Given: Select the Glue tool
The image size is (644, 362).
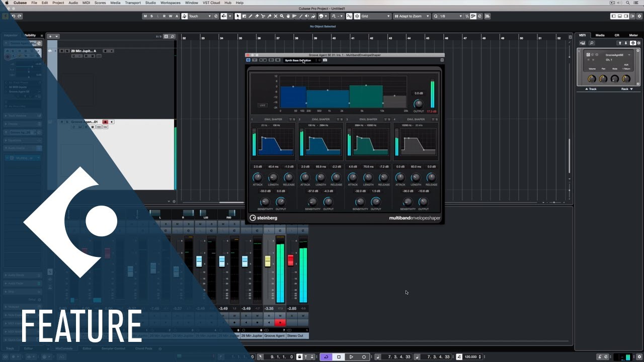Looking at the screenshot, I should 269,16.
